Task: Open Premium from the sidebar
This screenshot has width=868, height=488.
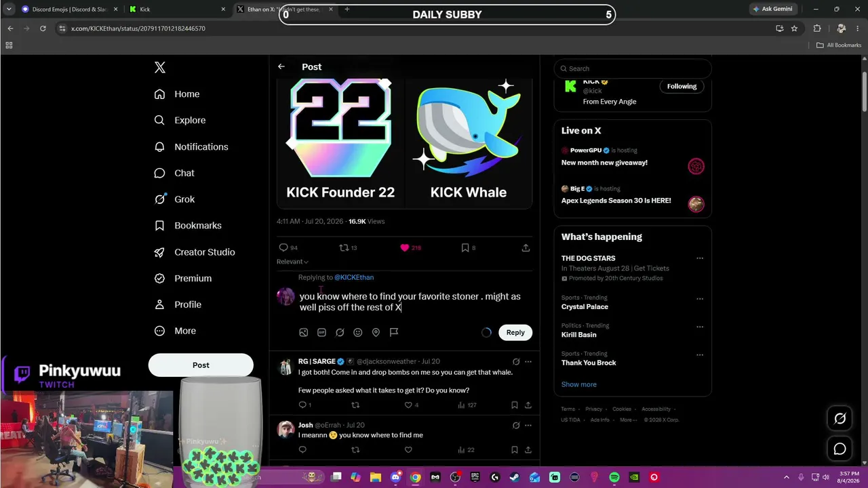Action: [x=183, y=279]
